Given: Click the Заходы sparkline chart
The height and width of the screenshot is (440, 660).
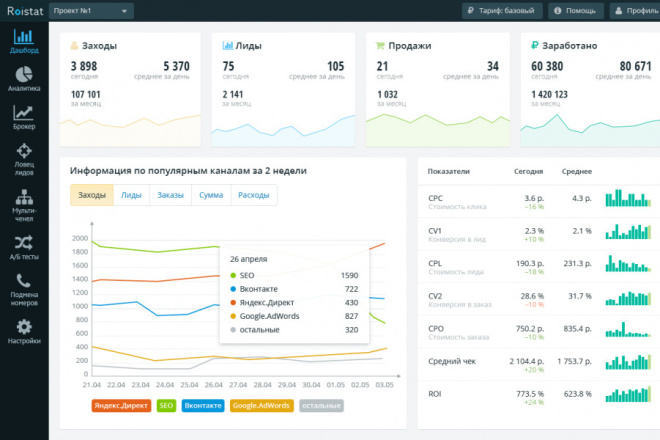Looking at the screenshot, I should coord(130,131).
